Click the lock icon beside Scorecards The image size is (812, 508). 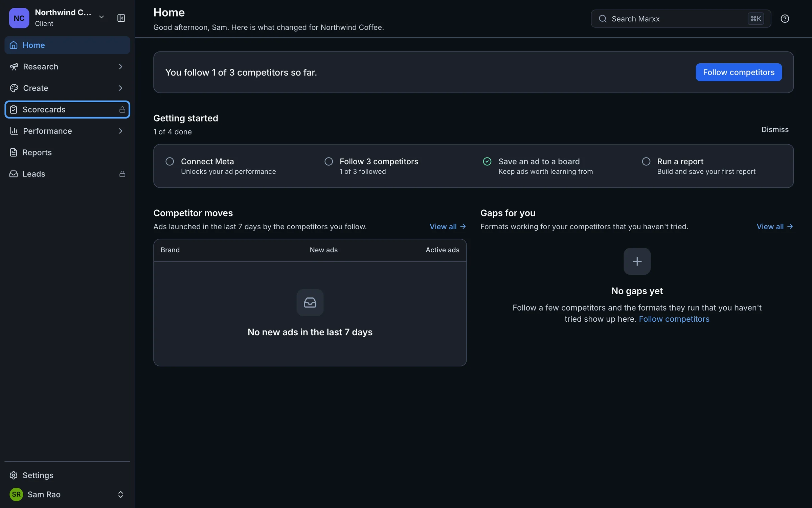pos(122,109)
